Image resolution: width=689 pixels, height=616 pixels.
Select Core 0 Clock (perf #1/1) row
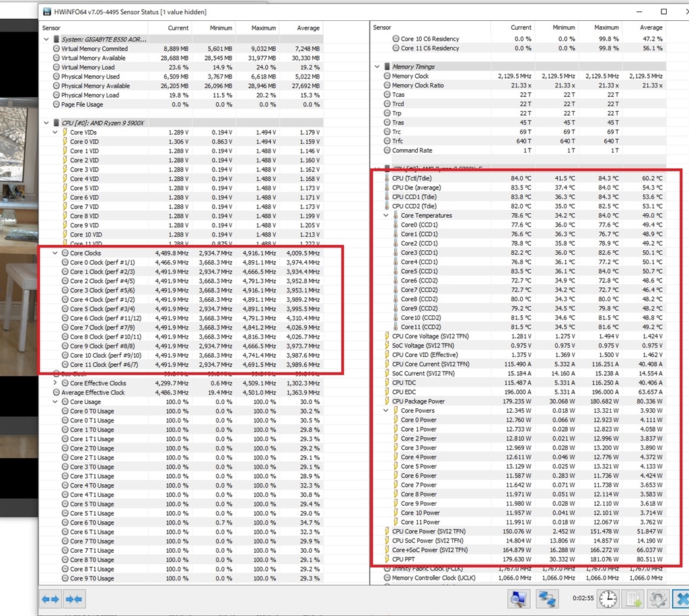point(181,262)
